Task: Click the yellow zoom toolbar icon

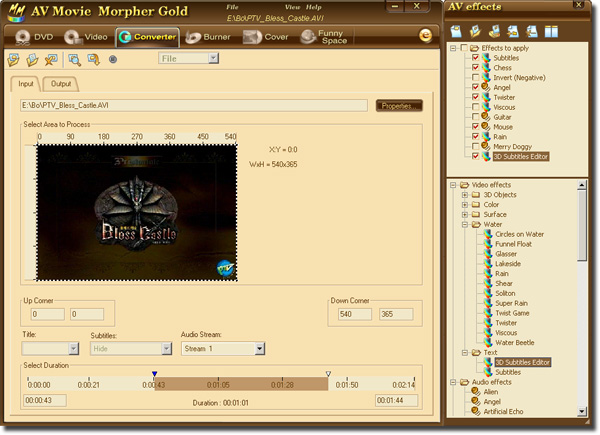Action: coord(93,60)
